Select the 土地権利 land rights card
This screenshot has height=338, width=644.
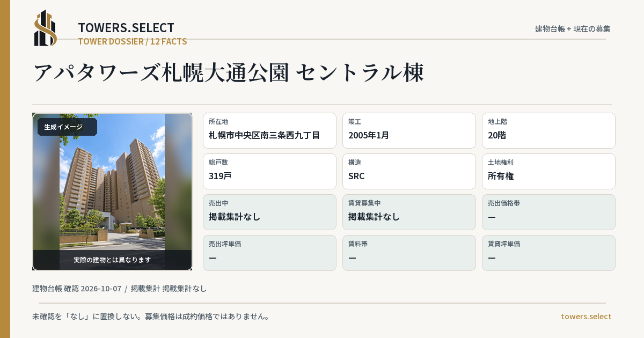(x=548, y=171)
